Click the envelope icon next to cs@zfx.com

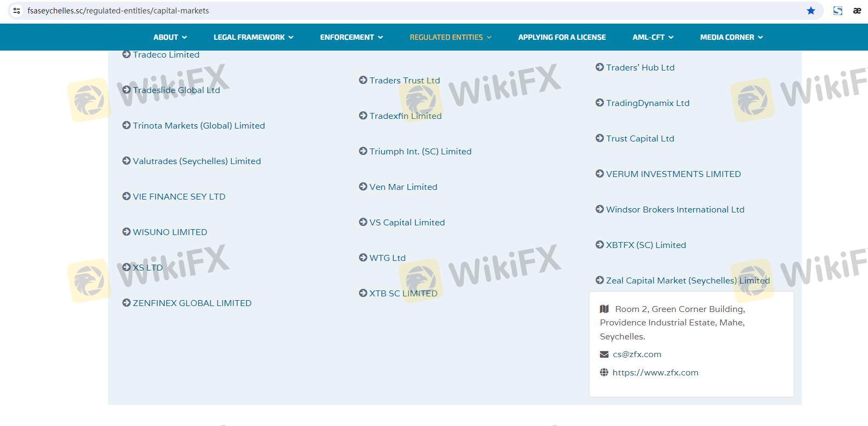604,354
